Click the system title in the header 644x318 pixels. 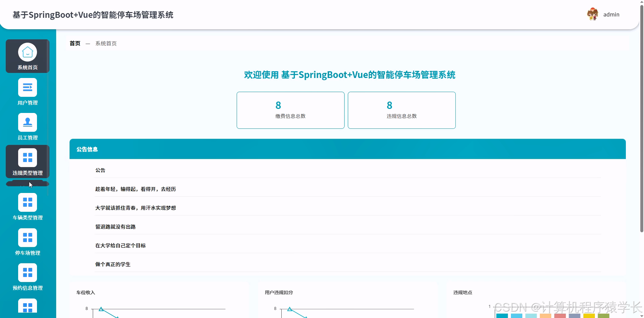point(93,15)
